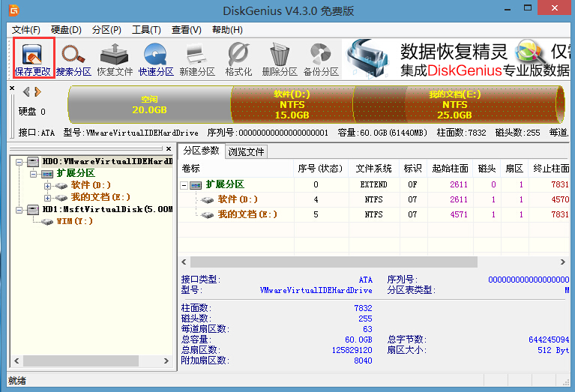Click 软件(D:) row name in partition table
Screen dimensions: 575x392
pyautogui.click(x=238, y=199)
